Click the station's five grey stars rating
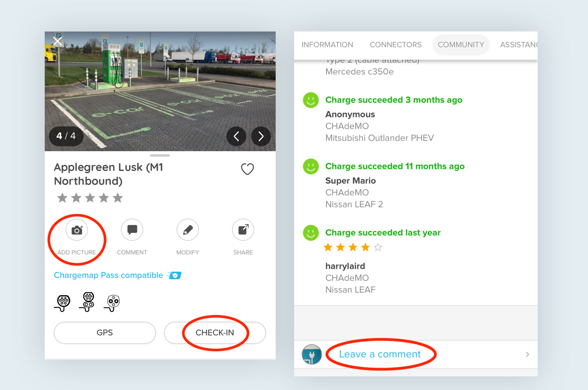Image resolution: width=588 pixels, height=390 pixels. click(x=90, y=198)
